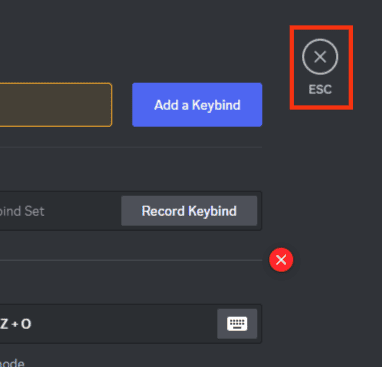Edit the Z + O shortcut via the keyboard icon
The height and width of the screenshot is (367, 382).
(237, 324)
